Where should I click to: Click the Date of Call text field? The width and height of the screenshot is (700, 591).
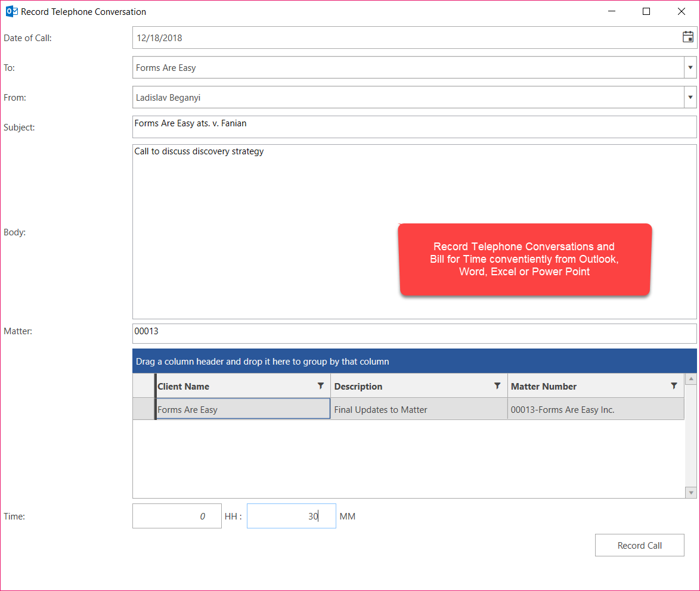[405, 38]
